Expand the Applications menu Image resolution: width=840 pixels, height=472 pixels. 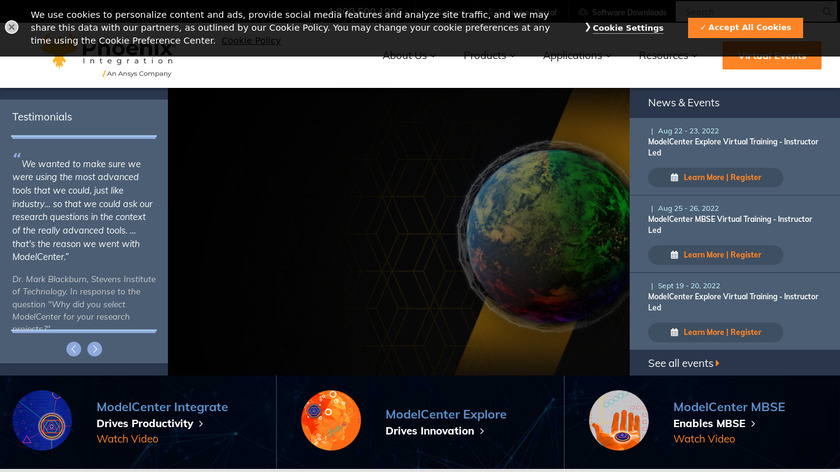(x=576, y=56)
